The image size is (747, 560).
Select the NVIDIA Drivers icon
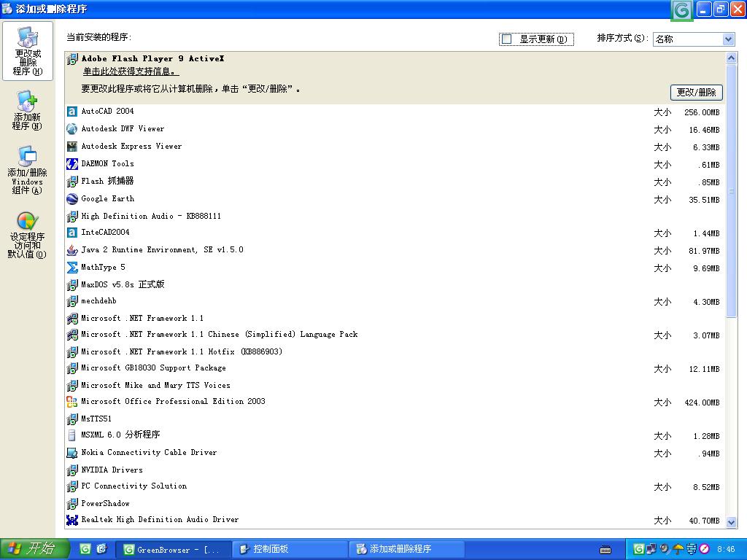tap(72, 470)
